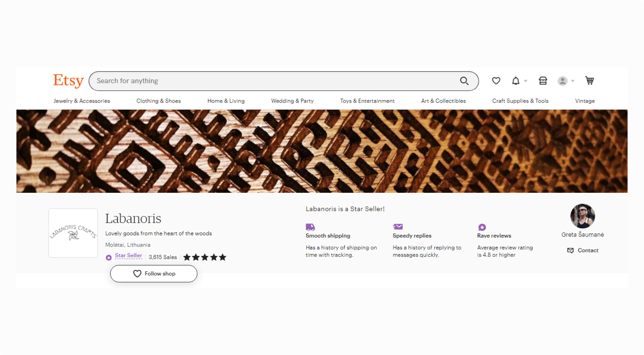Open Jewelry & Accessories category

(82, 101)
